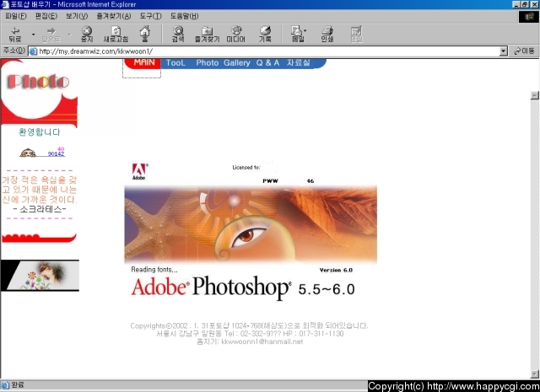Click the email kkwwoonn1@hanmail.net text
The width and height of the screenshot is (540, 392).
click(262, 341)
